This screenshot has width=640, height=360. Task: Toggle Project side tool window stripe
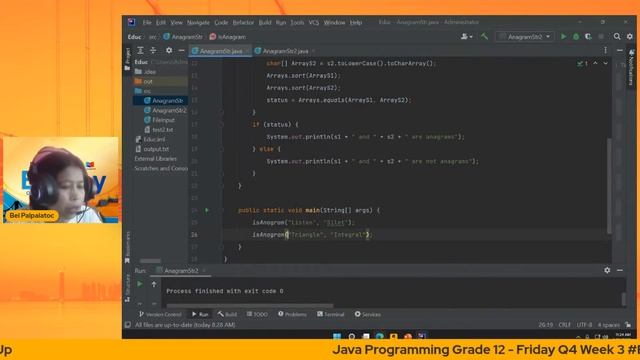[x=127, y=59]
